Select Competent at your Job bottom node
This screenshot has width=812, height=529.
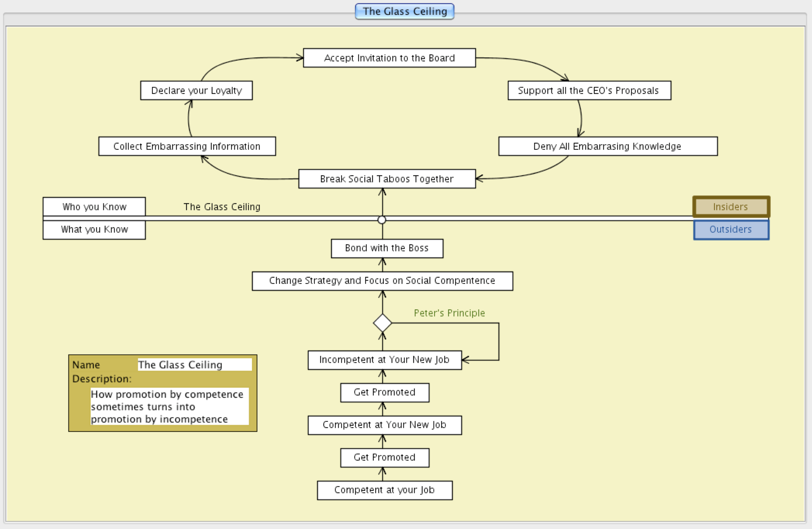pos(384,490)
